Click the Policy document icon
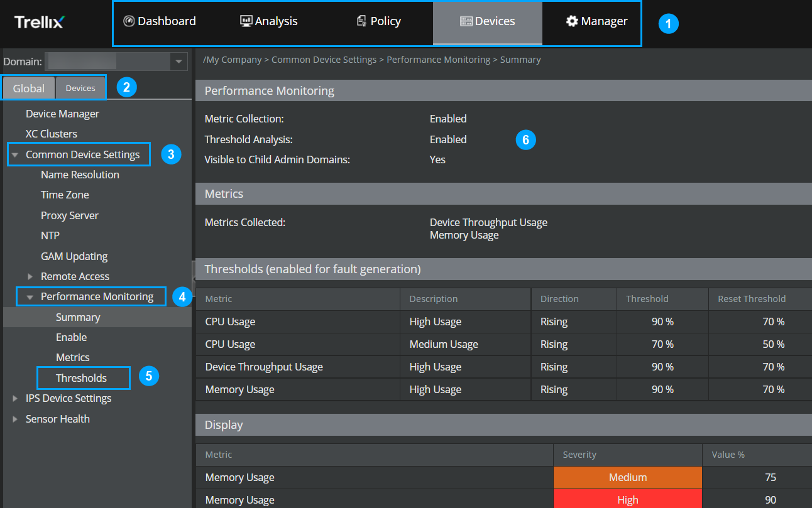This screenshot has height=508, width=812. click(x=361, y=21)
